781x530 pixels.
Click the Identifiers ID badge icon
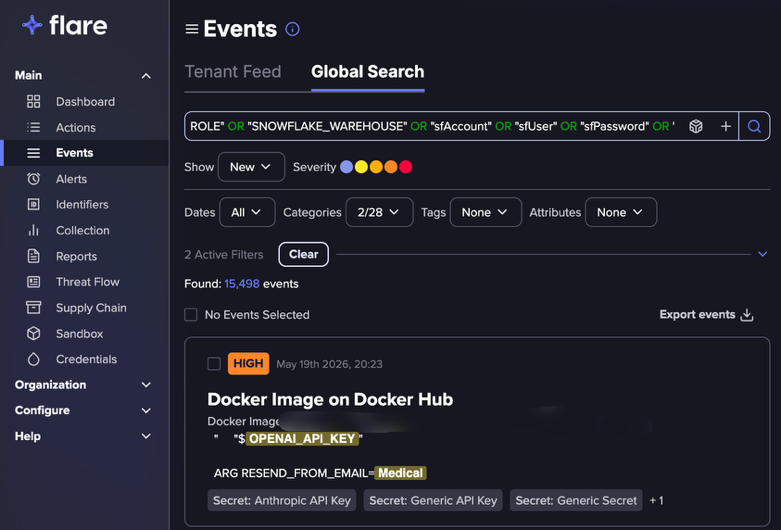[x=33, y=204]
